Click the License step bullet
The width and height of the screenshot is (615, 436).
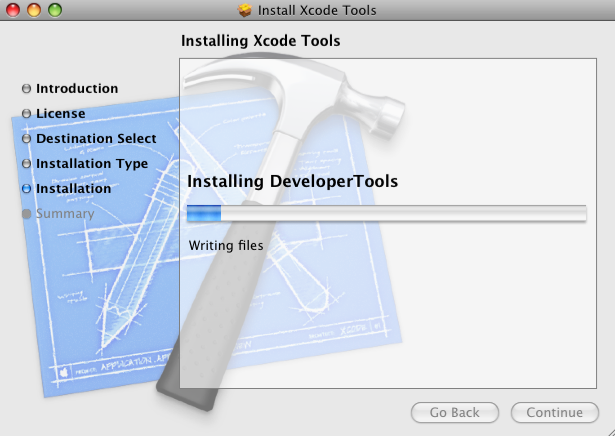pyautogui.click(x=27, y=114)
